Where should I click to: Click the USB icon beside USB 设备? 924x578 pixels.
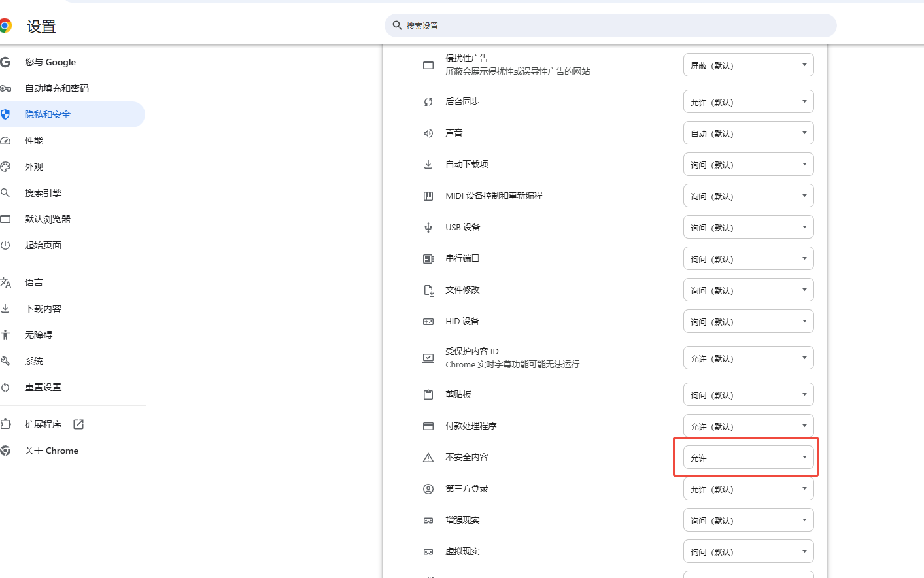click(x=428, y=228)
